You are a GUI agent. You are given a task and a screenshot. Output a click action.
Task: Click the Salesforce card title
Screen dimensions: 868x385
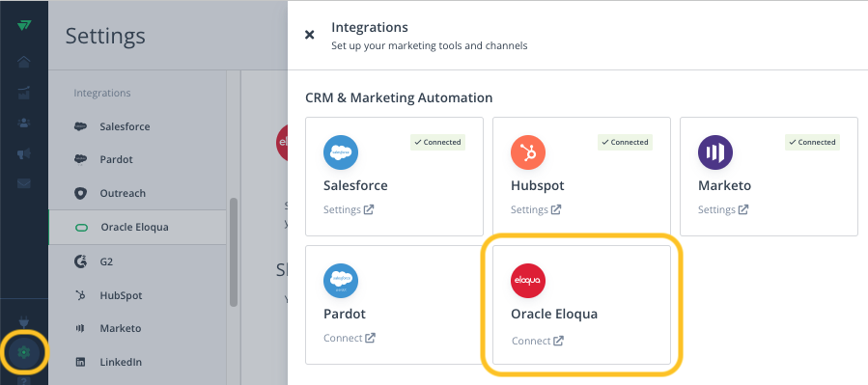click(355, 185)
